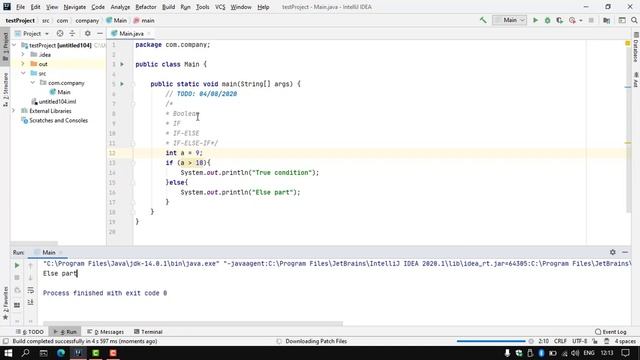
Task: Open Edge browser from taskbar
Action: click(x=61, y=353)
